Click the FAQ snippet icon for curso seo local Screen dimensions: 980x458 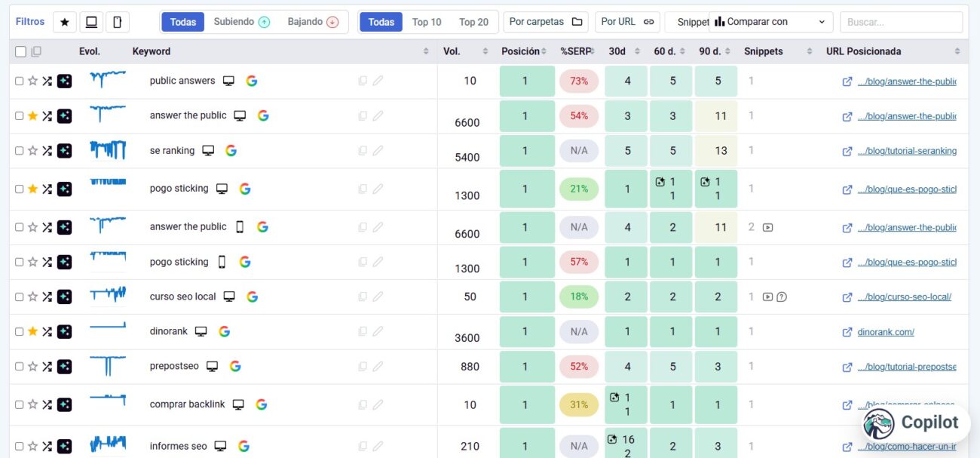(782, 297)
